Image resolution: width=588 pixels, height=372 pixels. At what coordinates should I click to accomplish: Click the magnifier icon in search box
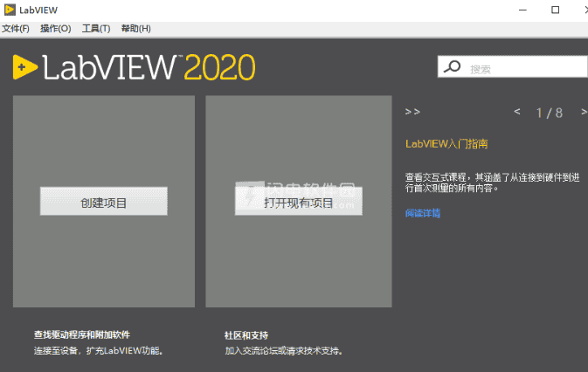click(452, 67)
